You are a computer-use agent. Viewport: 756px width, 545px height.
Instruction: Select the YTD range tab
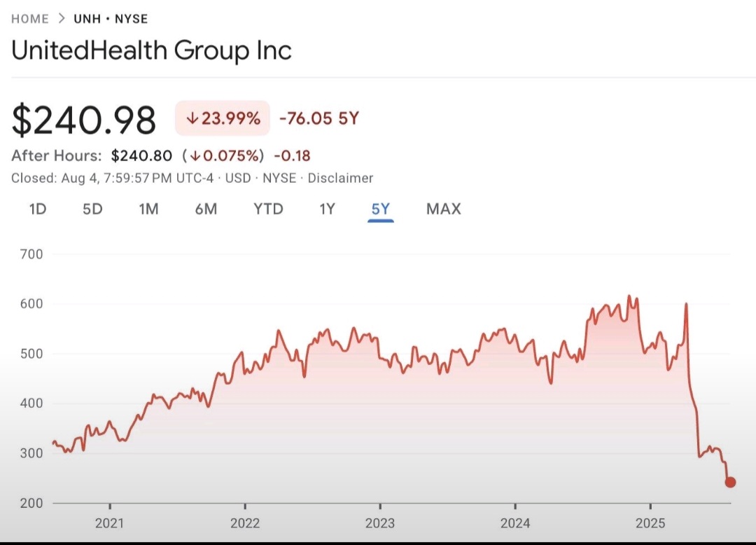[268, 209]
